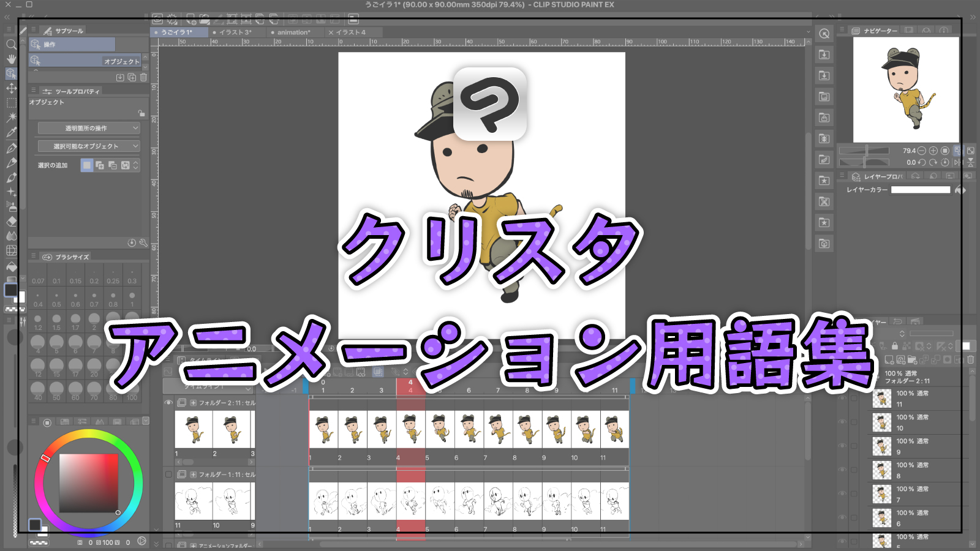Click frame 4 marker on timeline ruler
980x551 pixels.
pyautogui.click(x=410, y=386)
